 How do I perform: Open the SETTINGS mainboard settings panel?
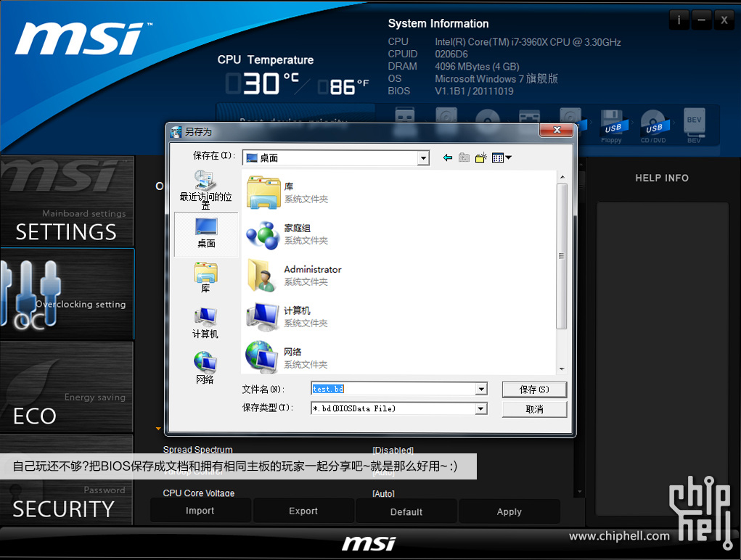tap(67, 201)
